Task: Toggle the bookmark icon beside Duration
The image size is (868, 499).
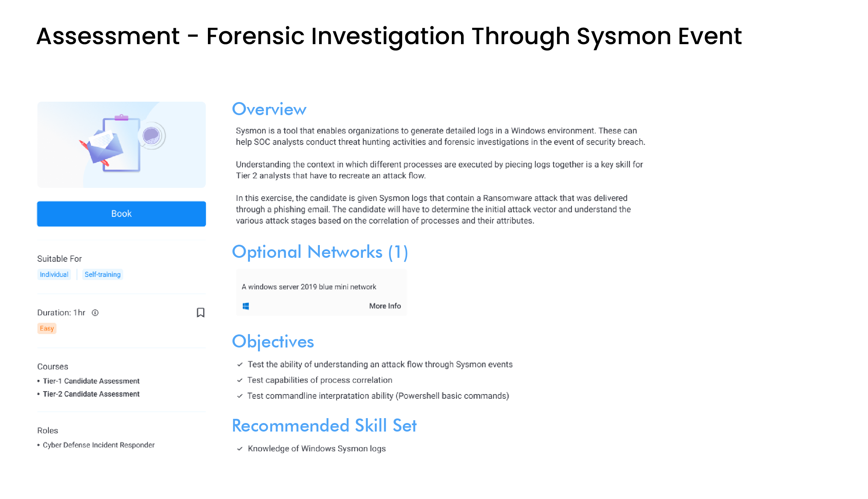Action: pos(200,313)
